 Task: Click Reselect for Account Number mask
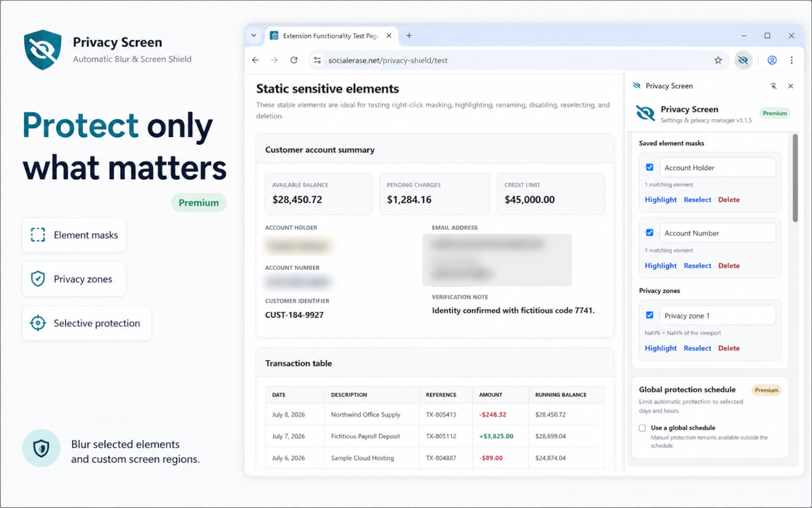click(698, 265)
